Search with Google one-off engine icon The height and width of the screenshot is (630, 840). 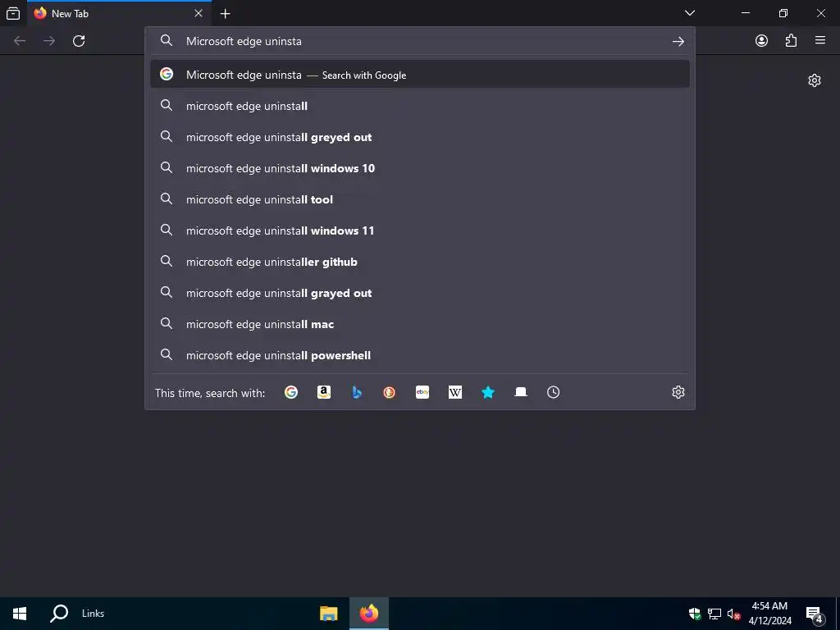(291, 392)
